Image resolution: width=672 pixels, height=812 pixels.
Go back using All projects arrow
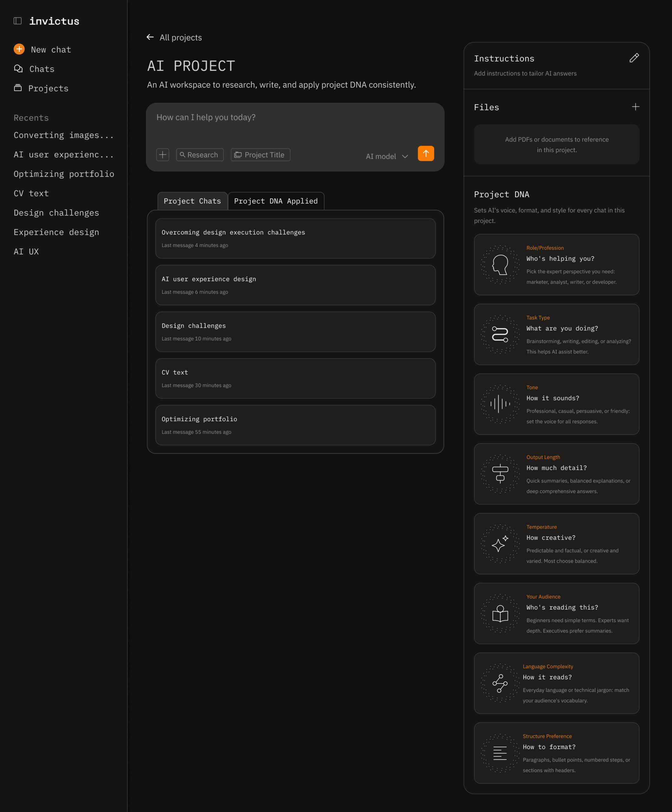tap(150, 37)
